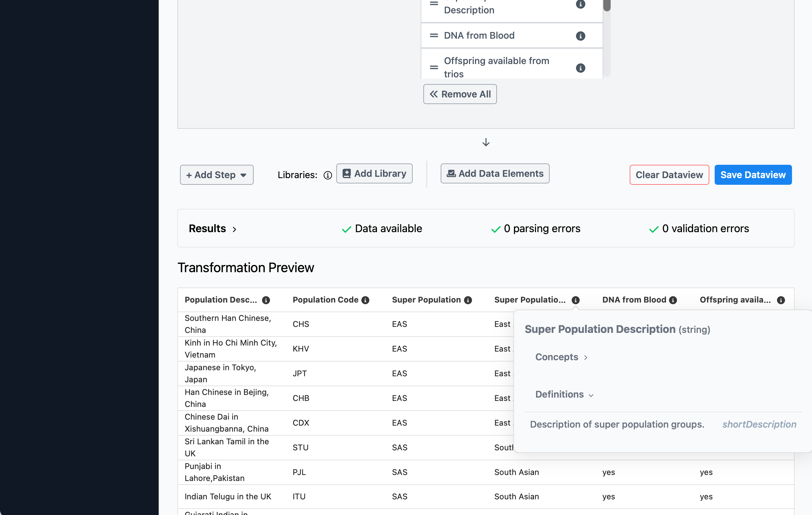Expand the Results panel
The width and height of the screenshot is (812, 515).
(212, 228)
